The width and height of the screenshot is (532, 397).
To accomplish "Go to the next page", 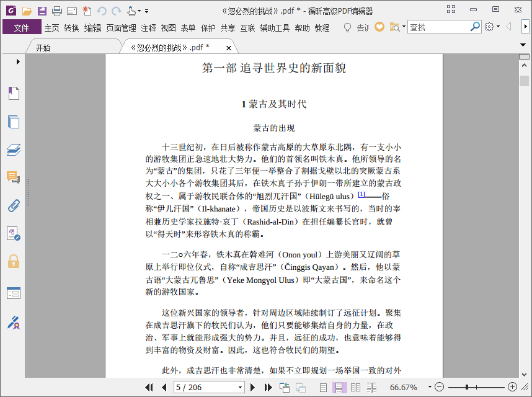I will tap(252, 387).
